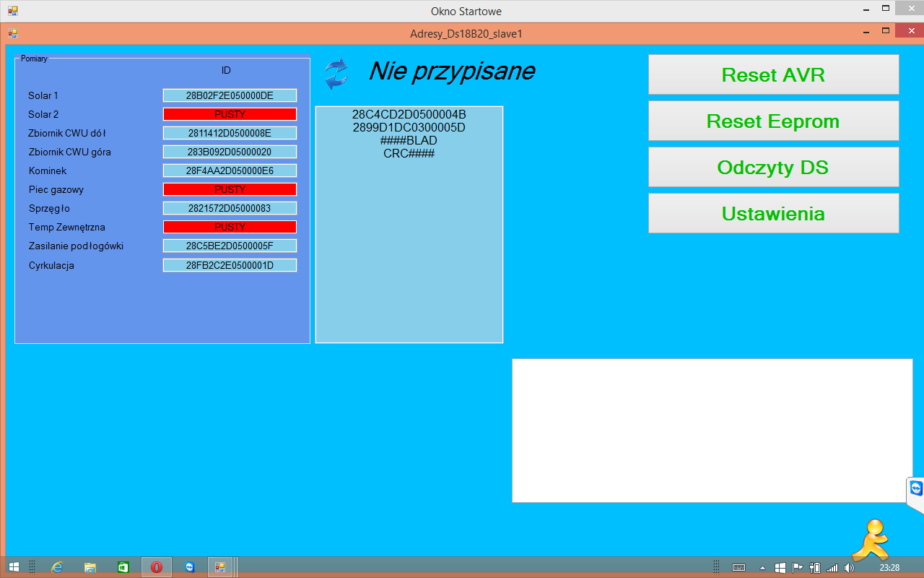Click the blue refresh arrows icon
Screen dimensions: 924x578
(x=336, y=74)
